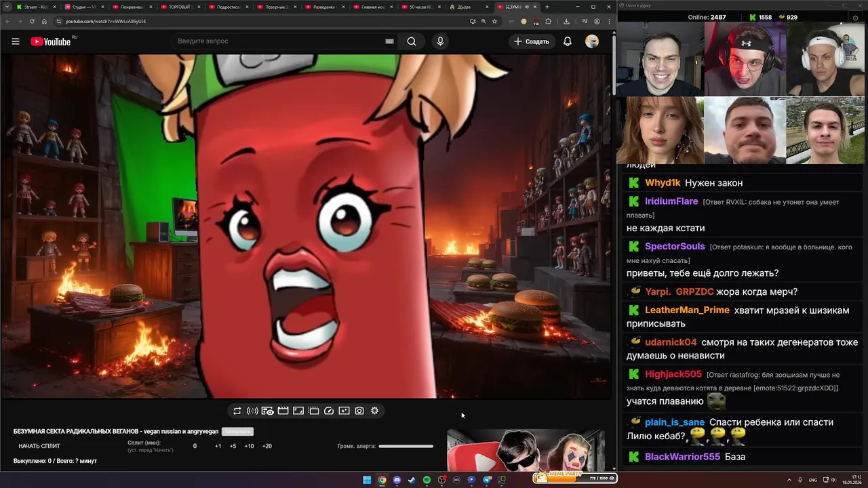Viewport: 868px width, 488px height.
Task: Open Discord from the taskbar
Action: pyautogui.click(x=397, y=480)
